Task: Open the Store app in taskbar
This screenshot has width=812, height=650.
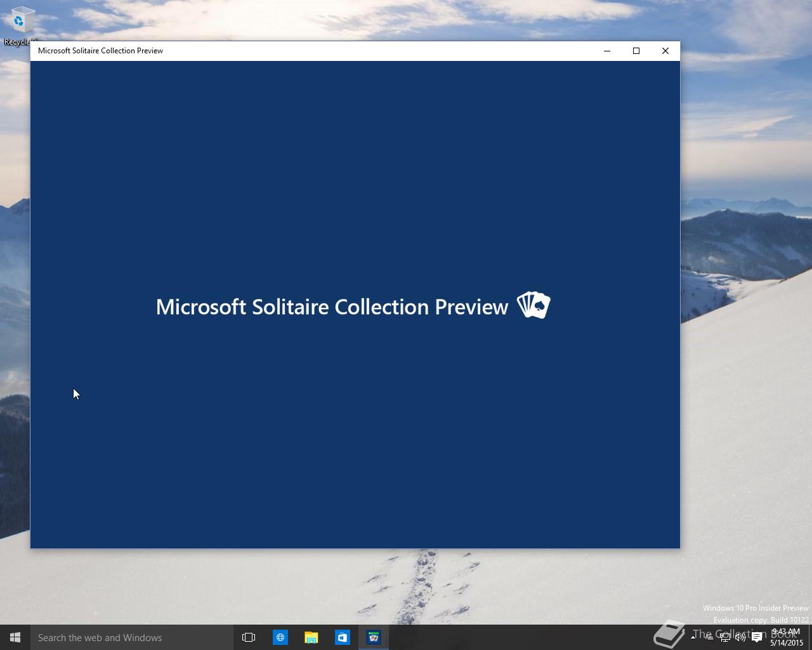Action: (342, 637)
